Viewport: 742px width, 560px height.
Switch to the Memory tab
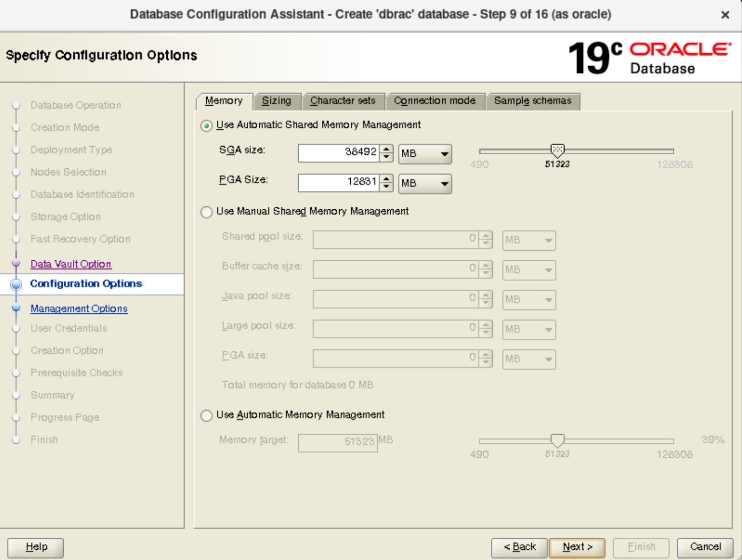pyautogui.click(x=224, y=101)
